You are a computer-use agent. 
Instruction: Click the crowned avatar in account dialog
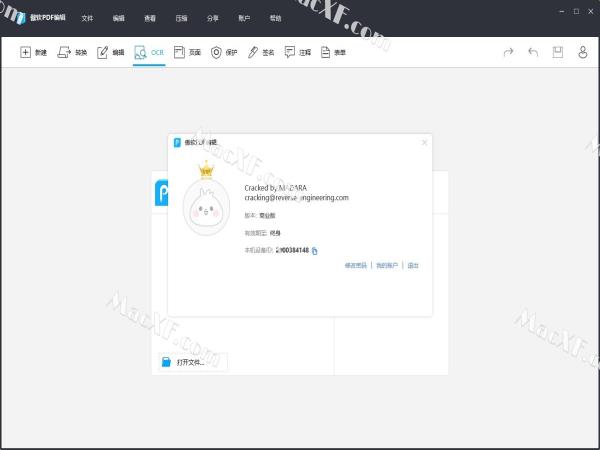[206, 199]
